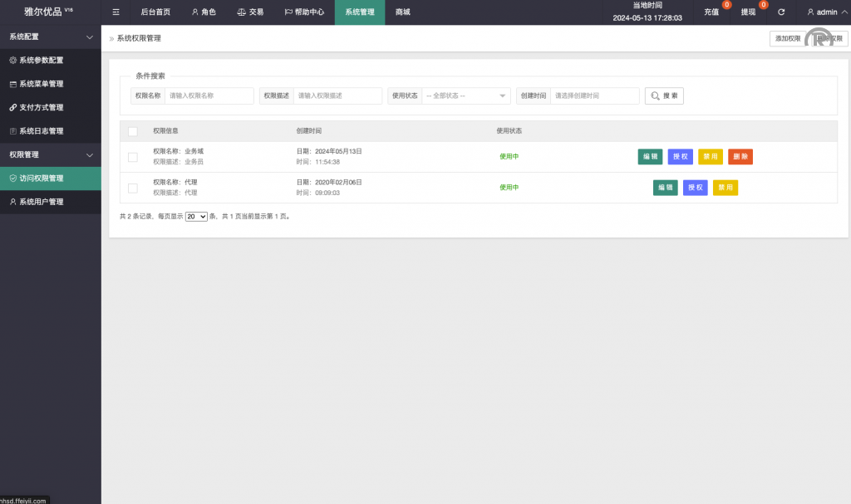Image resolution: width=851 pixels, height=504 pixels.
Task: Click the scales icon on 交易 menu
Action: tap(242, 12)
